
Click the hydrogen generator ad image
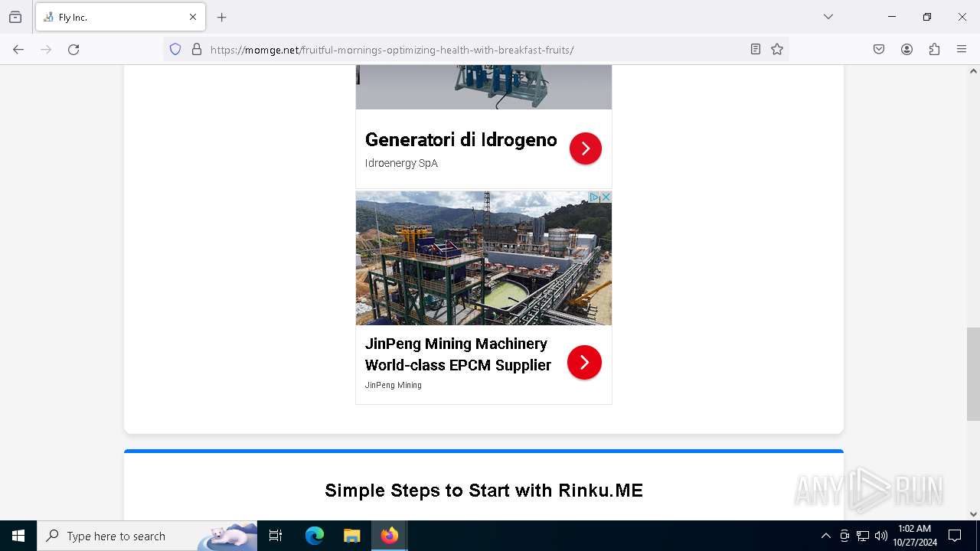pos(484,87)
